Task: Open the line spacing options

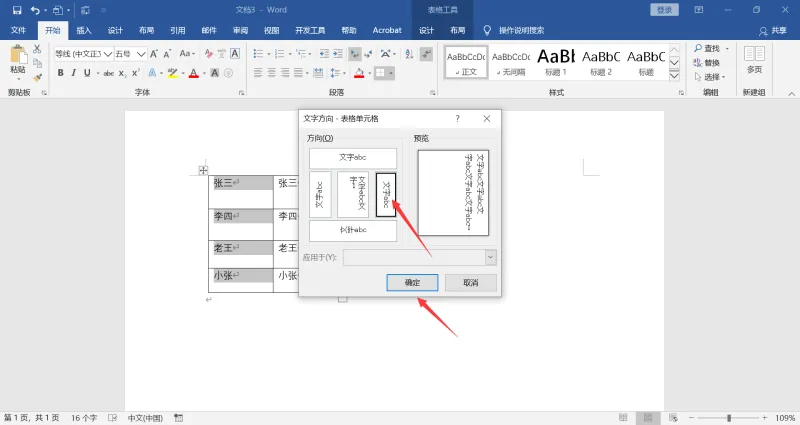Action: pyautogui.click(x=335, y=73)
